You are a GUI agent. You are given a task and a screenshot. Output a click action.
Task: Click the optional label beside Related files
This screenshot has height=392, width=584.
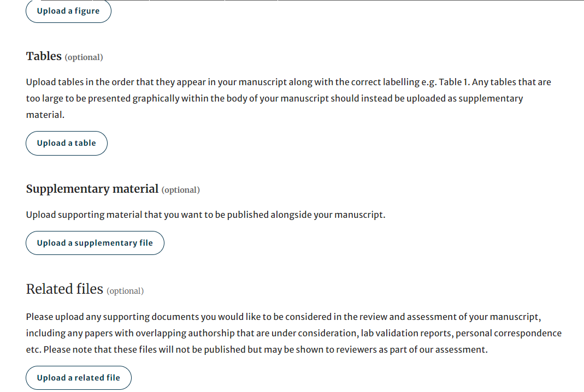pyautogui.click(x=125, y=291)
